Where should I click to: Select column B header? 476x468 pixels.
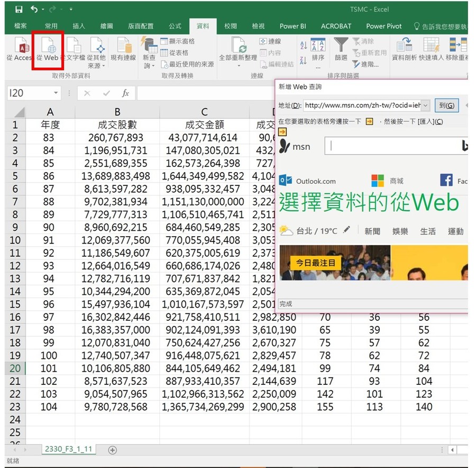117,112
